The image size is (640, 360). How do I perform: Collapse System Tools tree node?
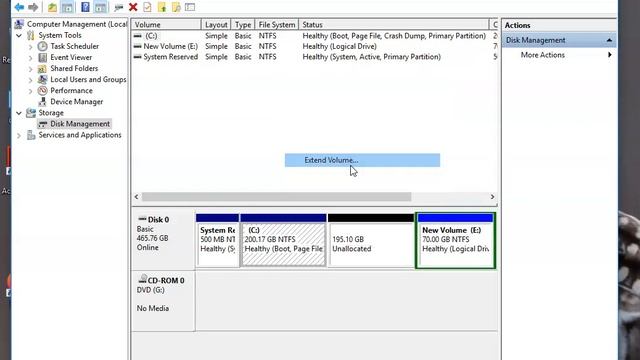(x=19, y=36)
